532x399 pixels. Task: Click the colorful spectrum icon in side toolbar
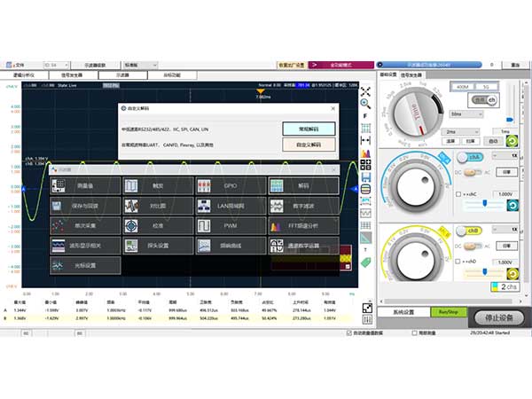click(365, 153)
